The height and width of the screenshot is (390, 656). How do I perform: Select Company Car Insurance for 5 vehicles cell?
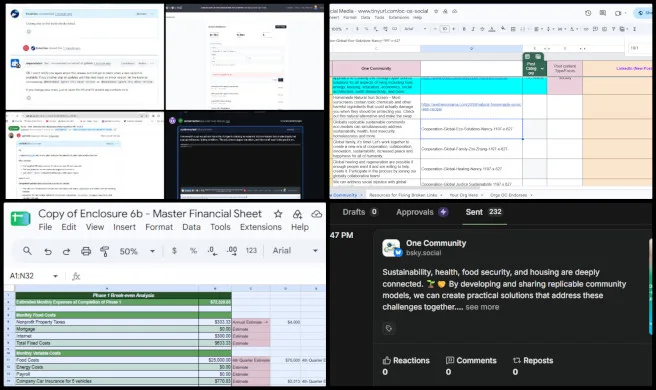[107, 381]
